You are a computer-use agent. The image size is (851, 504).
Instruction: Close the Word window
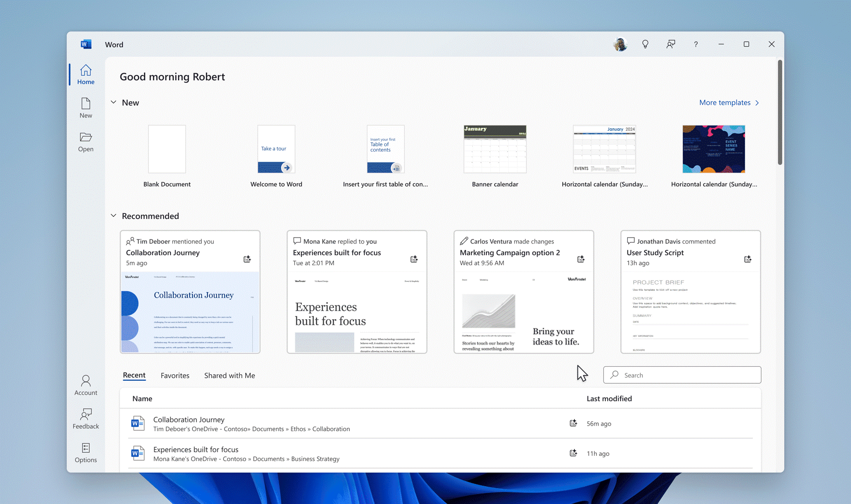771,44
